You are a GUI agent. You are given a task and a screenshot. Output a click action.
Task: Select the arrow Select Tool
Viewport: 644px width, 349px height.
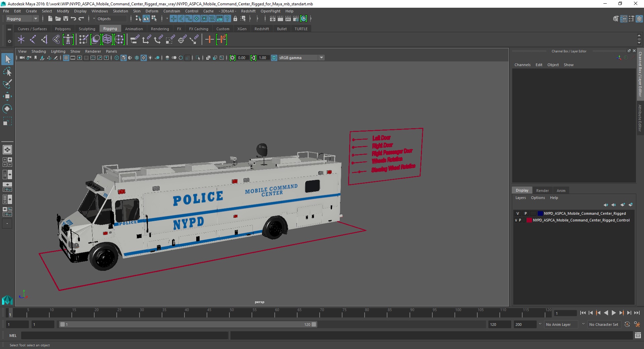pyautogui.click(x=7, y=59)
